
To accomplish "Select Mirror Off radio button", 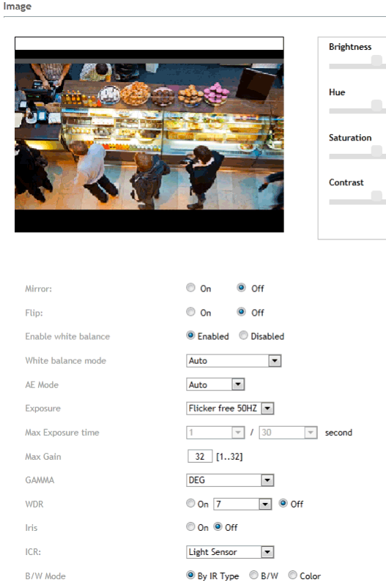I will (241, 288).
